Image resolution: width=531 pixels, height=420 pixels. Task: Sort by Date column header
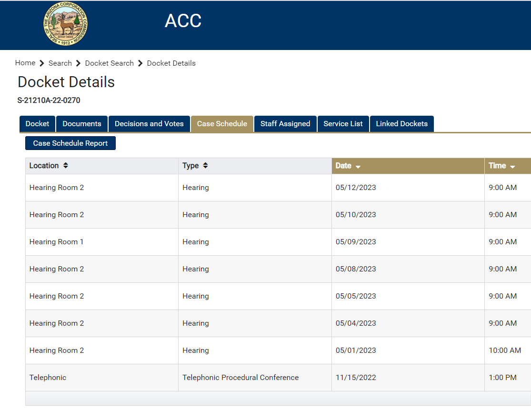[408, 166]
